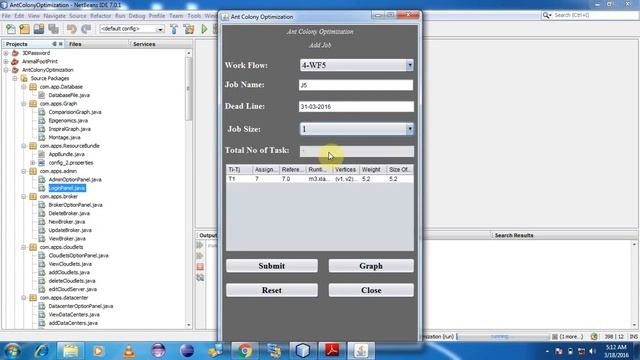Select addCloudlets.java in the tree
The image size is (640, 360).
click(x=69, y=272)
